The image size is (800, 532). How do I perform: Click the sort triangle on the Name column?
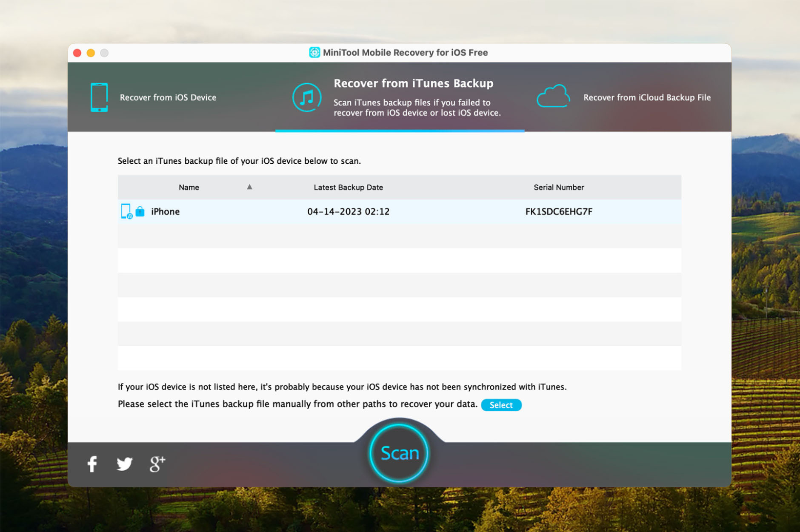249,187
